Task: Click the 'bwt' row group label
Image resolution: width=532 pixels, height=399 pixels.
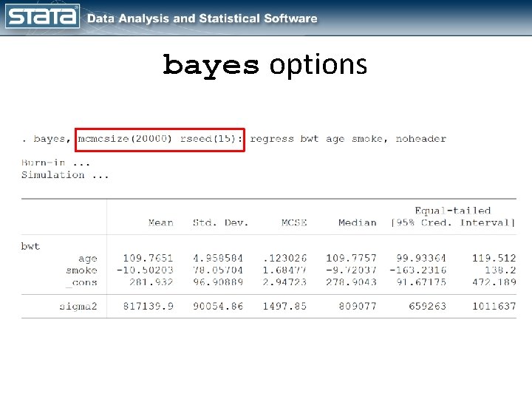Action: point(30,246)
